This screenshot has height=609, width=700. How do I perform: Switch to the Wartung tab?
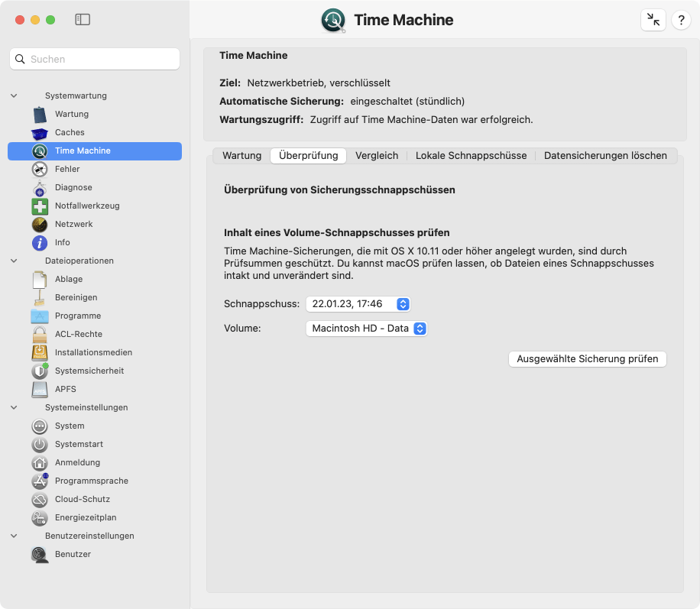(x=242, y=156)
